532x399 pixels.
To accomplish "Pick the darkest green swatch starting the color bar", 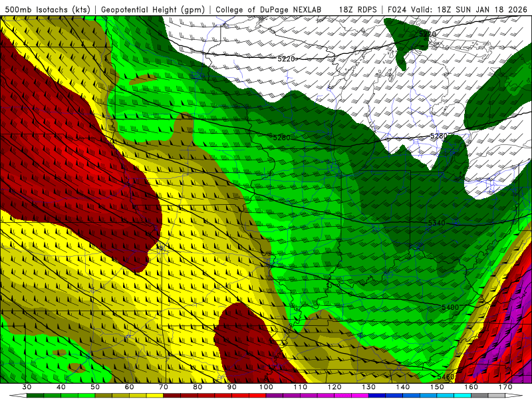I will (35, 395).
